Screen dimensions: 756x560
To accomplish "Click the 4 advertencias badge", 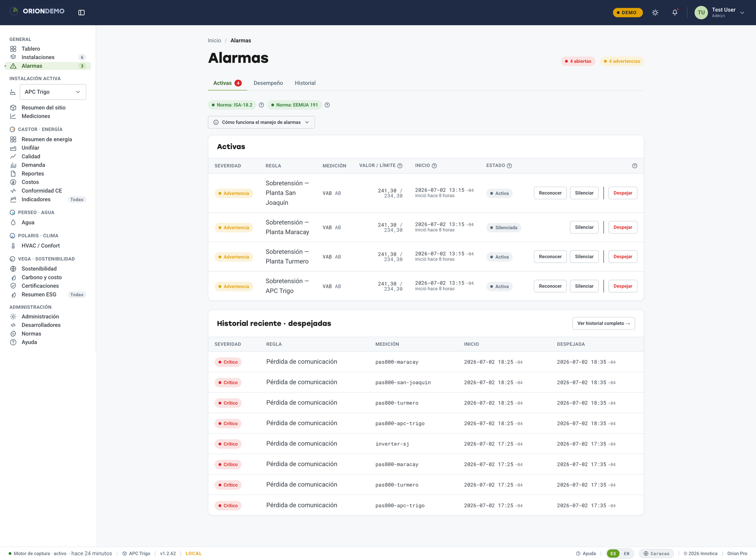I will (622, 61).
